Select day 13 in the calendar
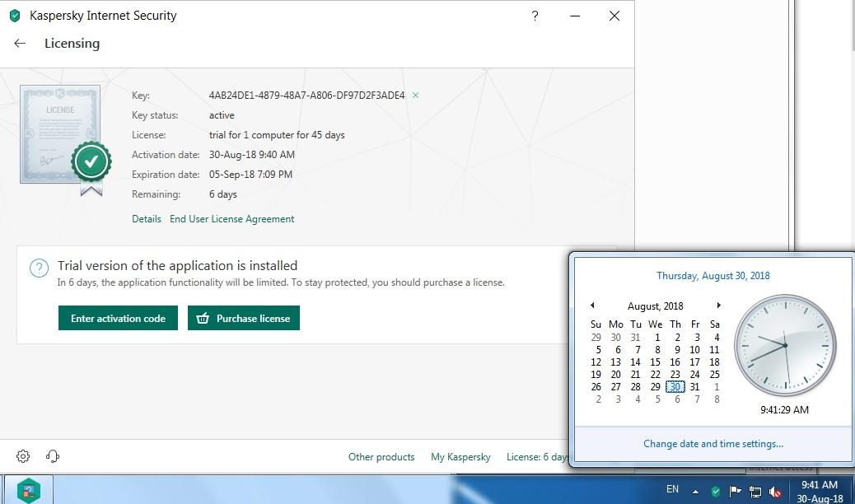855x504 pixels. tap(615, 362)
